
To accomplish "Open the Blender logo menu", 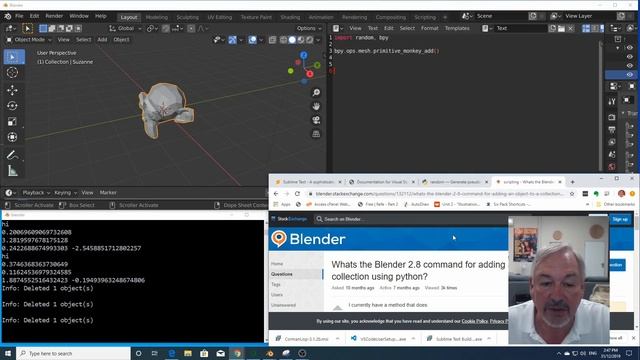I will click(7, 16).
